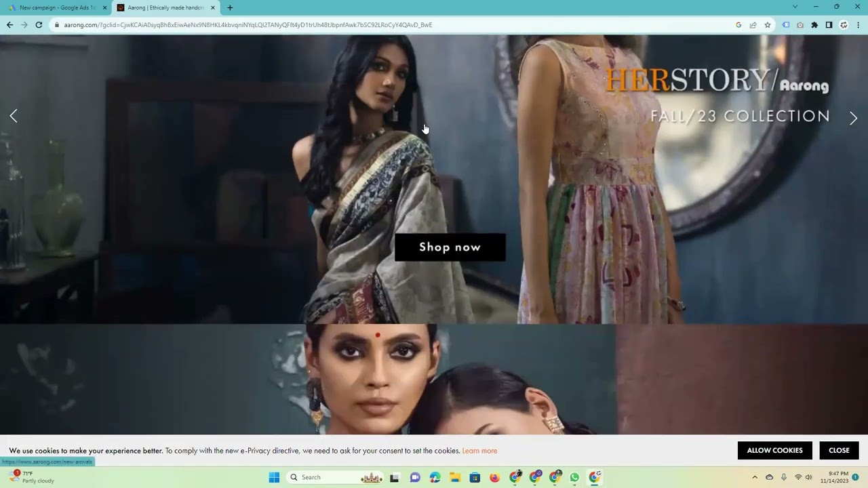Open the blue tag extension icon
Viewport: 868px width, 488px height.
point(786,25)
